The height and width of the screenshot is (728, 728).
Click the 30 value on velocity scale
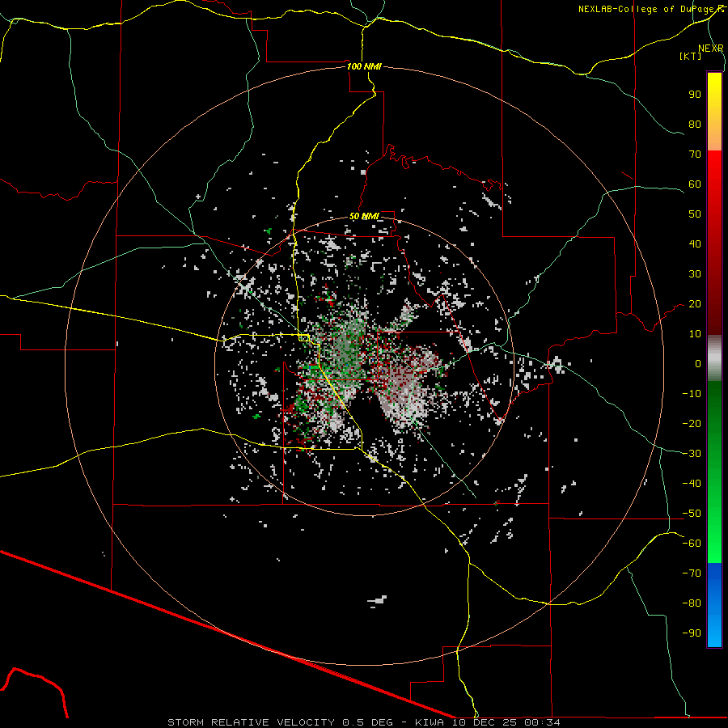[x=695, y=274]
